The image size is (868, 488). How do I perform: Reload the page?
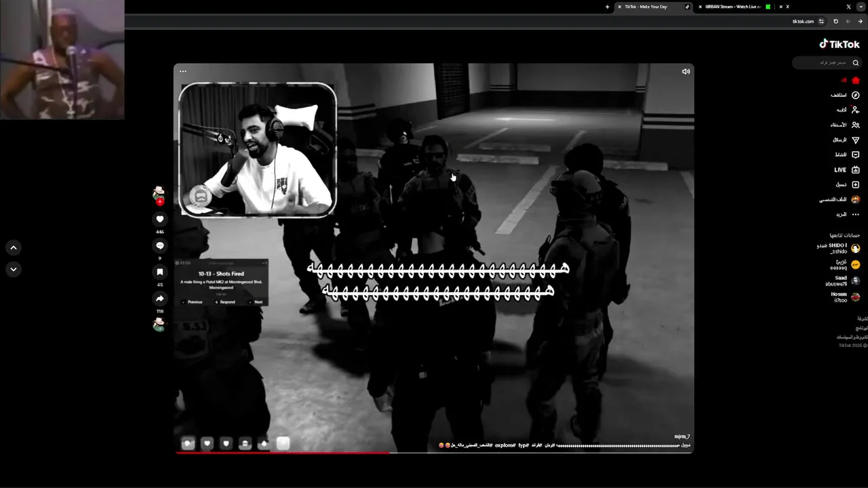(835, 22)
